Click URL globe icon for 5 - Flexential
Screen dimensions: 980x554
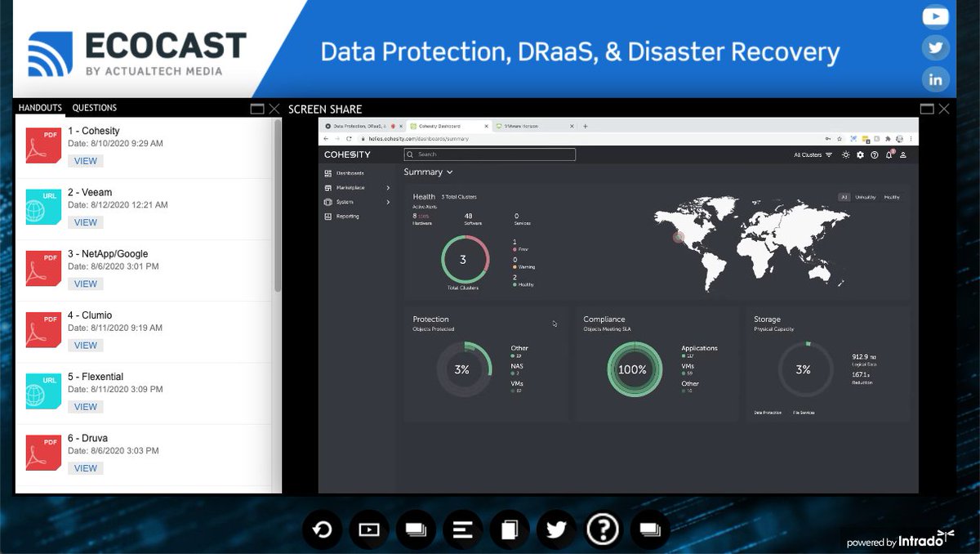[43, 391]
